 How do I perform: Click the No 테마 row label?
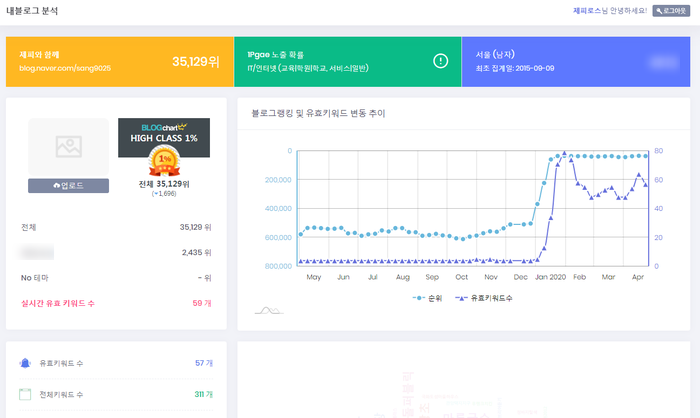[x=34, y=278]
